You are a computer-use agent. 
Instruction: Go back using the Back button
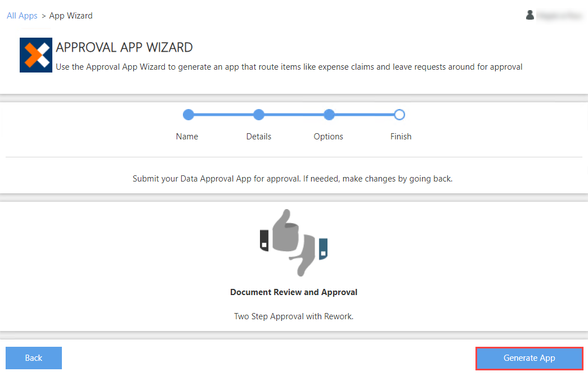tap(33, 358)
